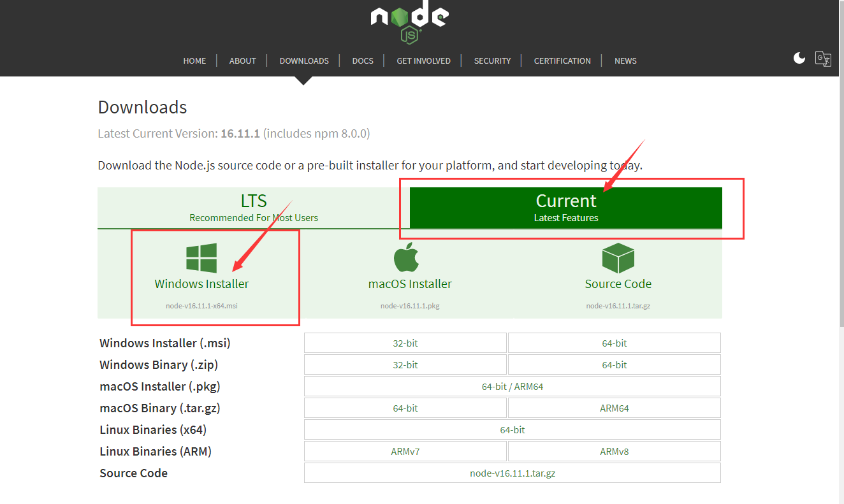Viewport: 844px width, 504px height.
Task: Click node-v16.11.1.pkg filename text
Action: (x=410, y=306)
